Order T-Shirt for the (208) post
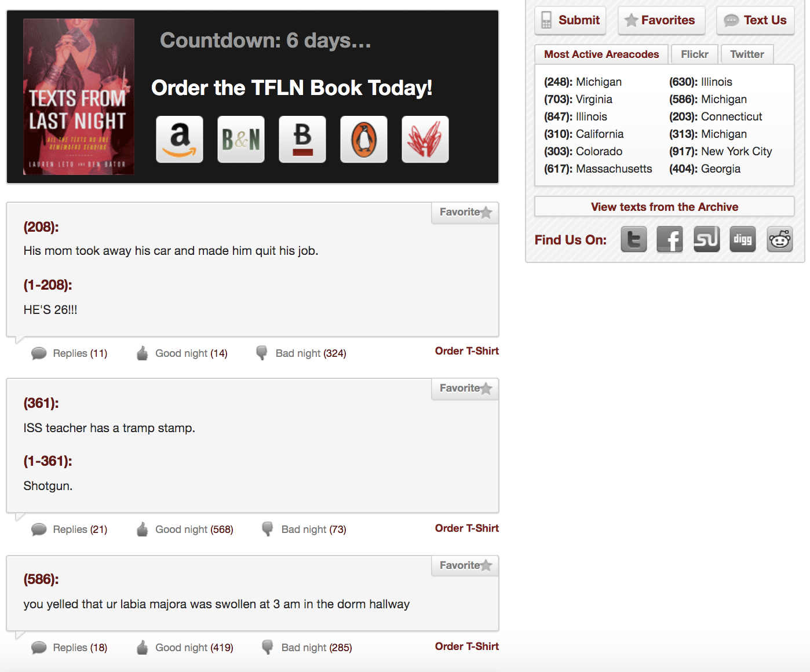The image size is (810, 672). (x=467, y=351)
